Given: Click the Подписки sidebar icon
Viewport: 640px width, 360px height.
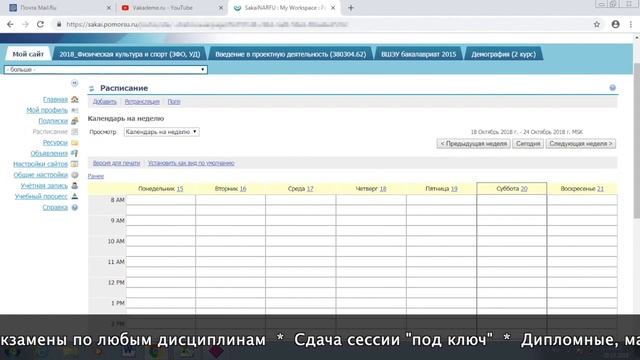Looking at the screenshot, I should (75, 121).
